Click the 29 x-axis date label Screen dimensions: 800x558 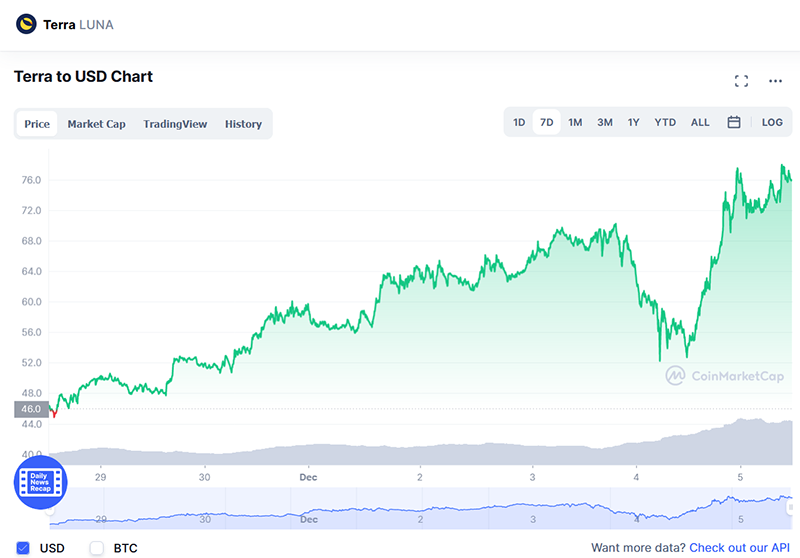[101, 477]
